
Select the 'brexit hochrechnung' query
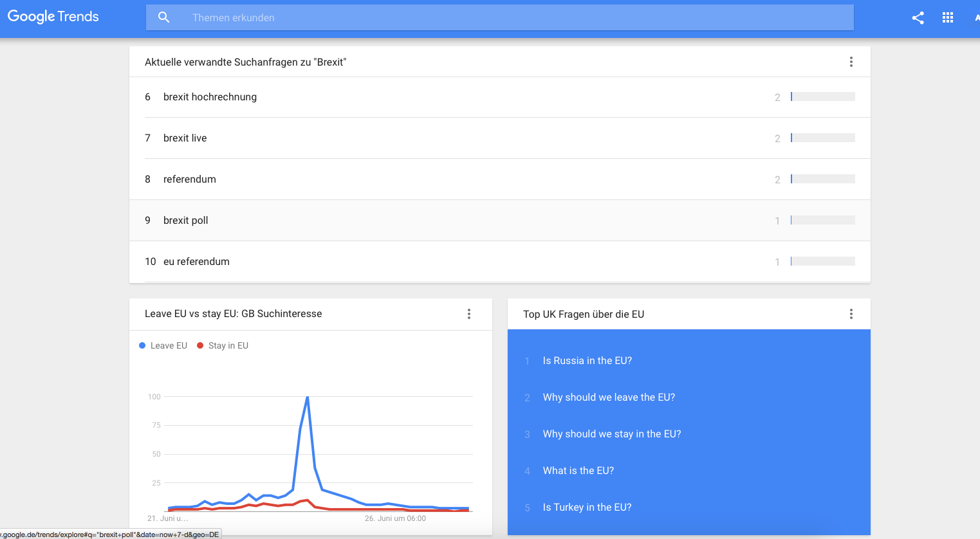(210, 97)
